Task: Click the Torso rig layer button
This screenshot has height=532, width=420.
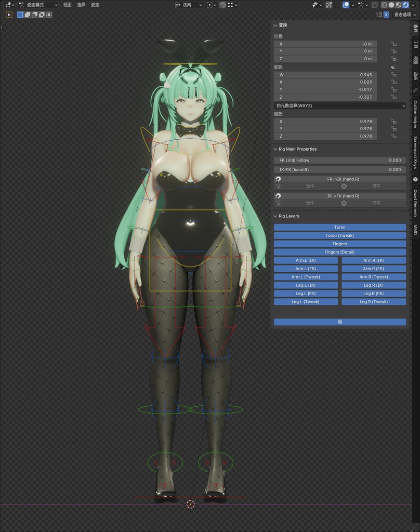Action: pos(339,227)
